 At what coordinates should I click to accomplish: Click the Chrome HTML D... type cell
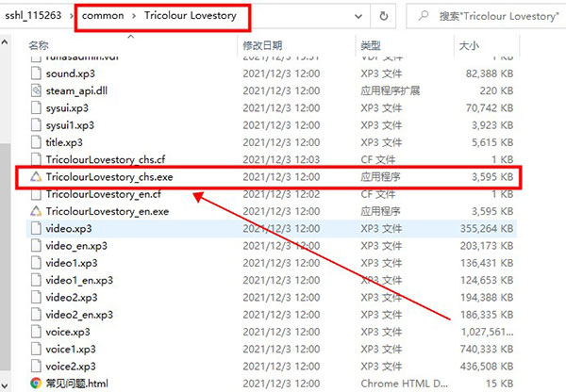[405, 384]
